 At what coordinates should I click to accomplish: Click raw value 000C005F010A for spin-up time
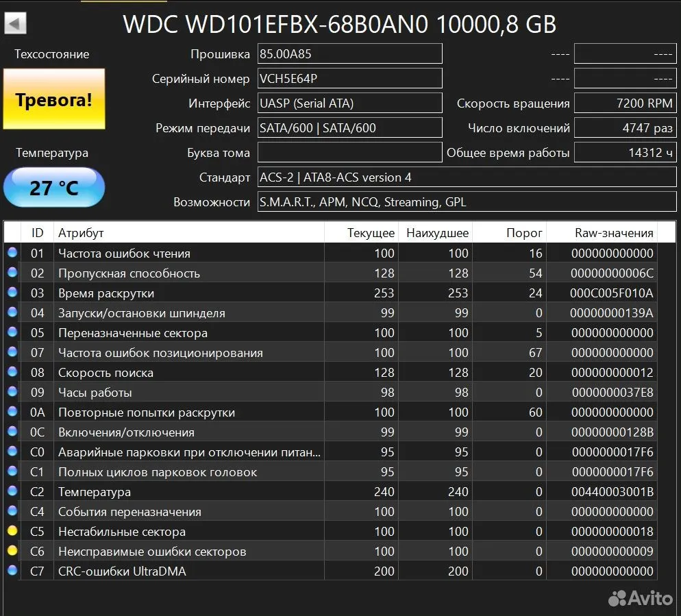(612, 293)
